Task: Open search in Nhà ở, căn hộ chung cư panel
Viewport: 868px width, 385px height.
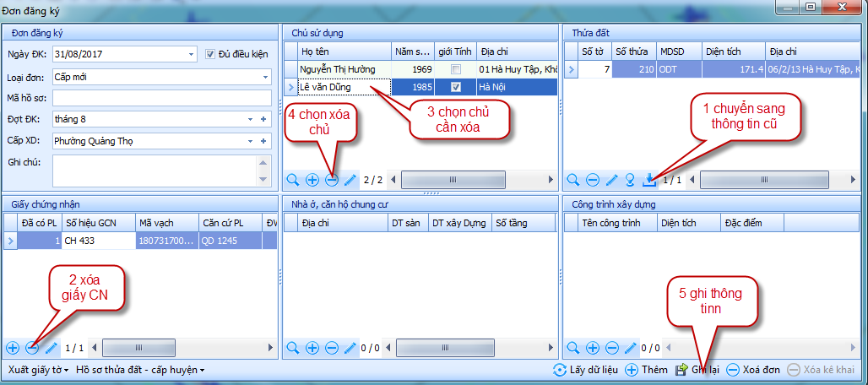Action: click(293, 347)
